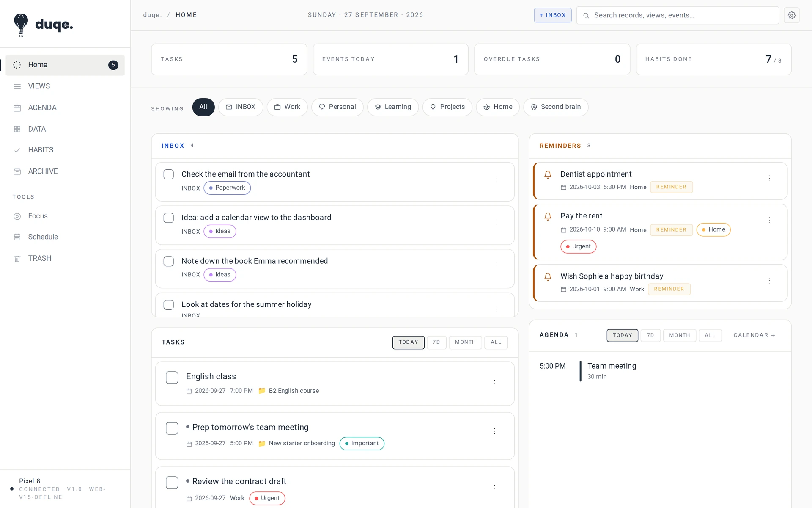Click the search records input field
812x508 pixels.
[x=678, y=15]
